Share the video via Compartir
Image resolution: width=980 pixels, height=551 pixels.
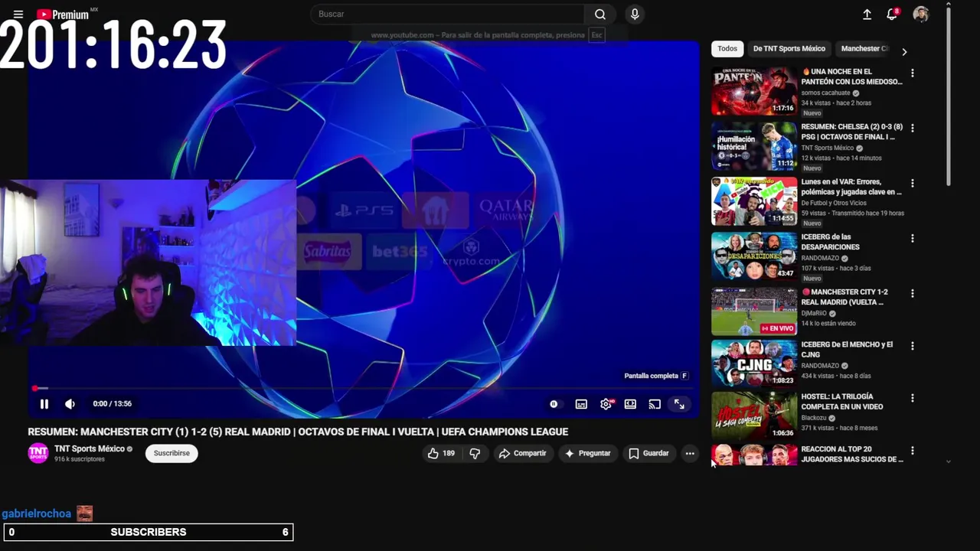pyautogui.click(x=522, y=454)
